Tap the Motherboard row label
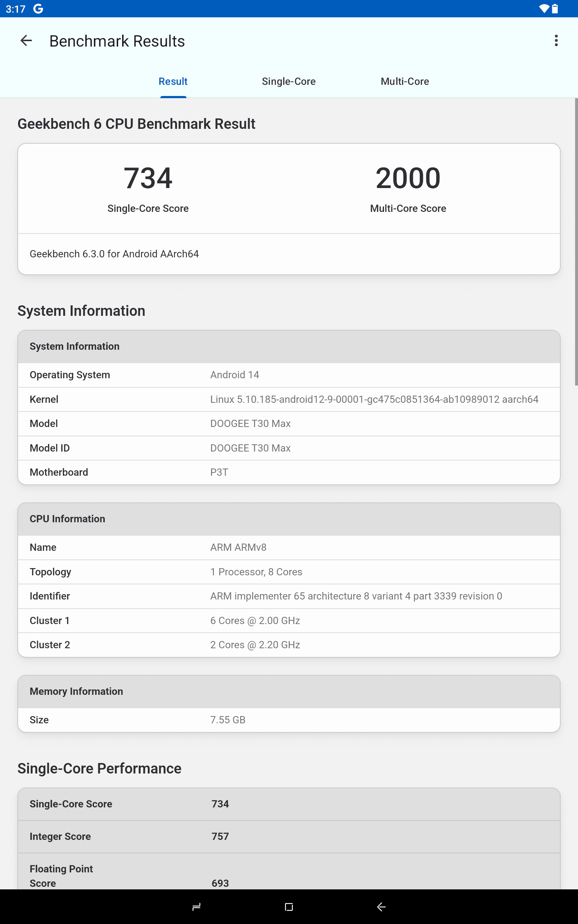Screen dimensions: 578x924 click(59, 472)
